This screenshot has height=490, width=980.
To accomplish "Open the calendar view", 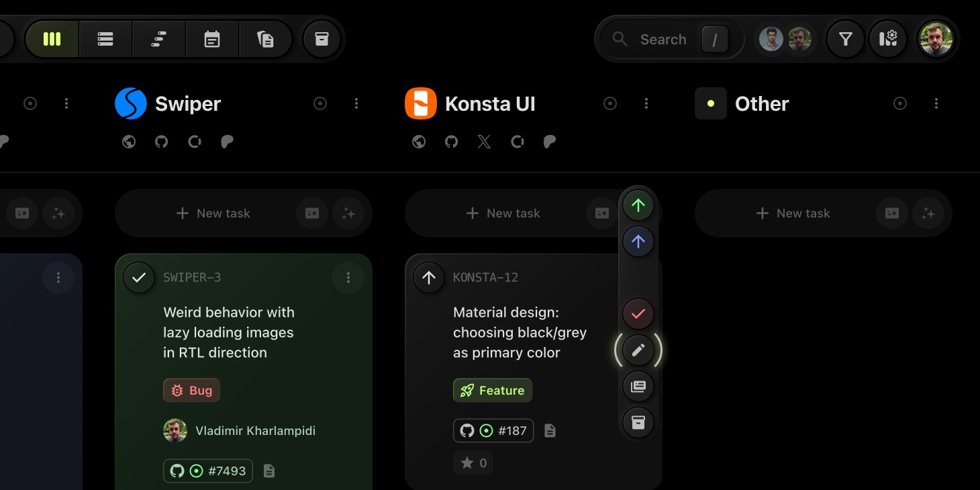I will click(212, 39).
